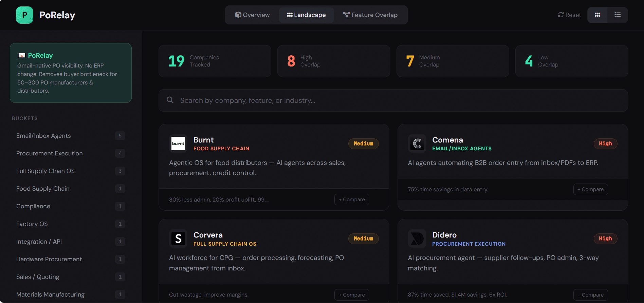This screenshot has height=303, width=644.
Task: Click the PoRelay summary card title
Action: 40,55
